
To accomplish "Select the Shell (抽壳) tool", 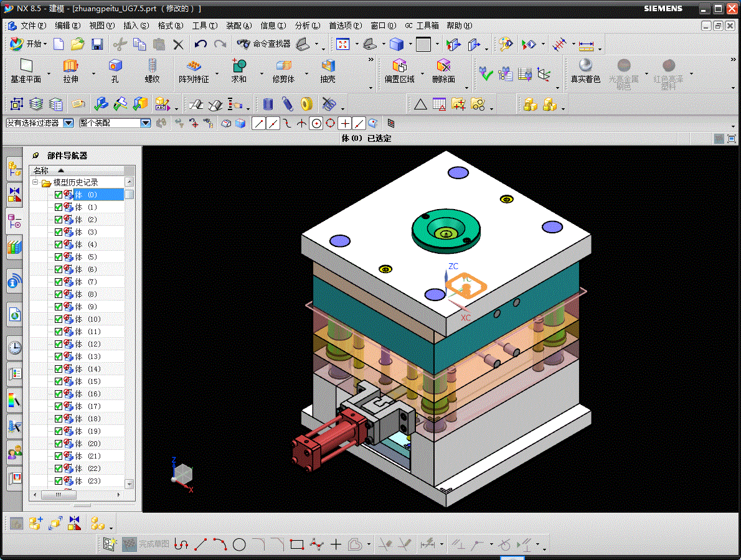I will (x=328, y=72).
